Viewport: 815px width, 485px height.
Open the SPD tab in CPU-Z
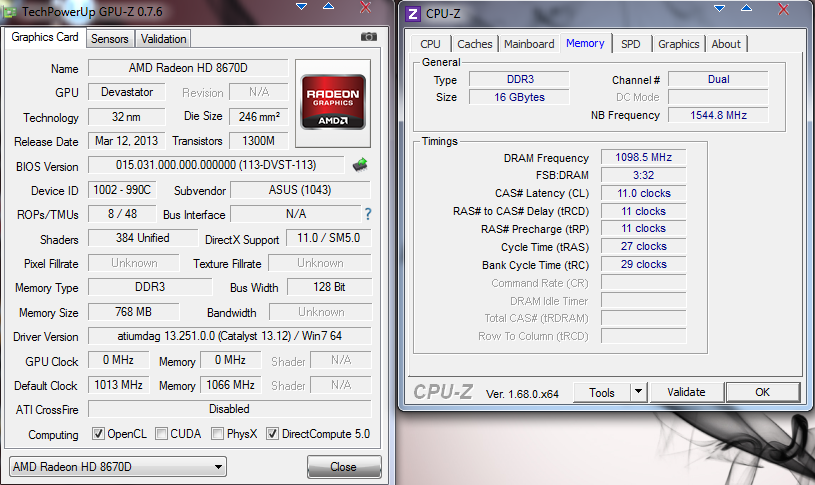pos(630,44)
